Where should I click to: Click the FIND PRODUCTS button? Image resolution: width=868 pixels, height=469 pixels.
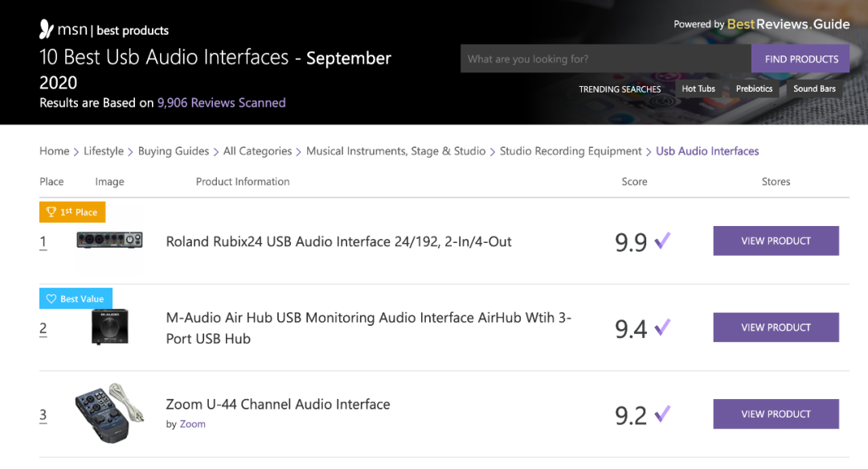pos(800,59)
